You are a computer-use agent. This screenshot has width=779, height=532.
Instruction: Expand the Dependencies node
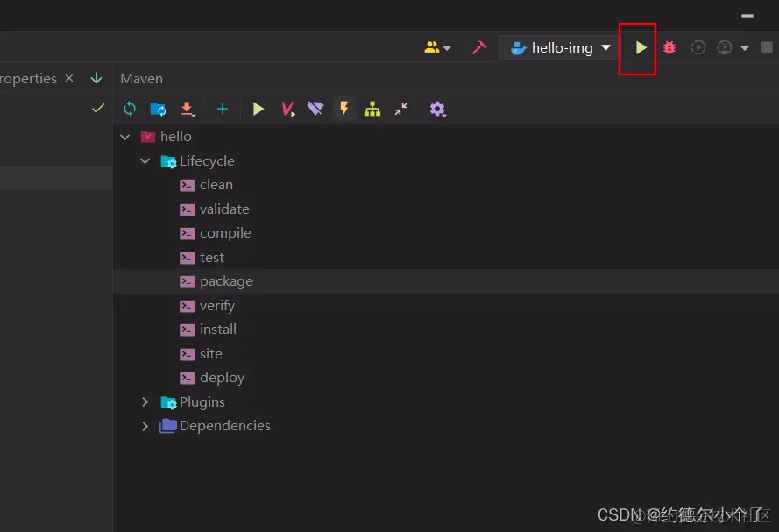[145, 426]
